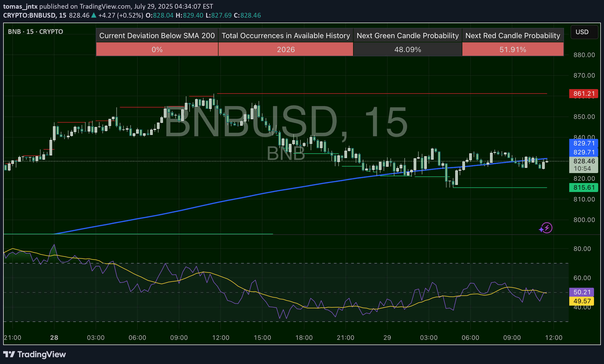Click the 51.91% red probability cell

point(513,49)
